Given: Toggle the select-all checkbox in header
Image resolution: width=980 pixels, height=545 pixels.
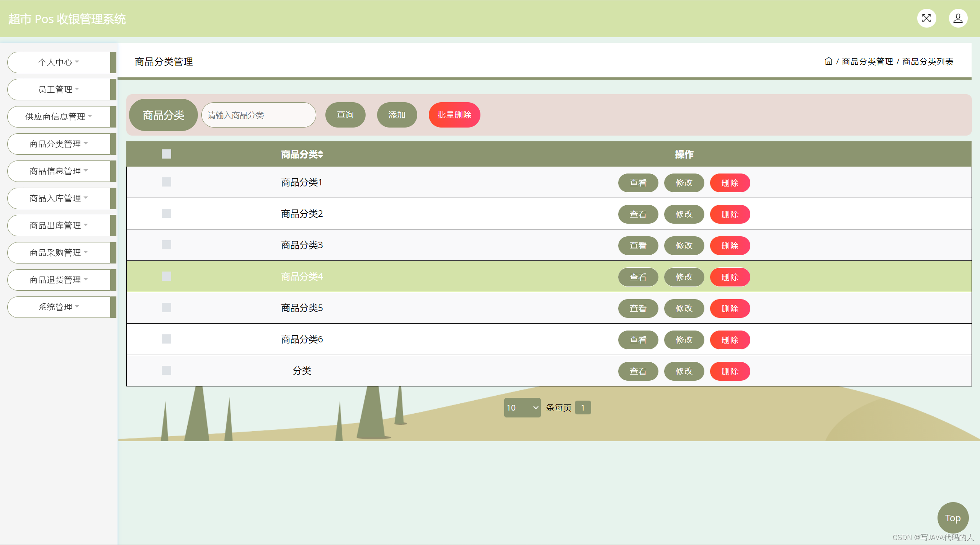Looking at the screenshot, I should click(x=167, y=154).
